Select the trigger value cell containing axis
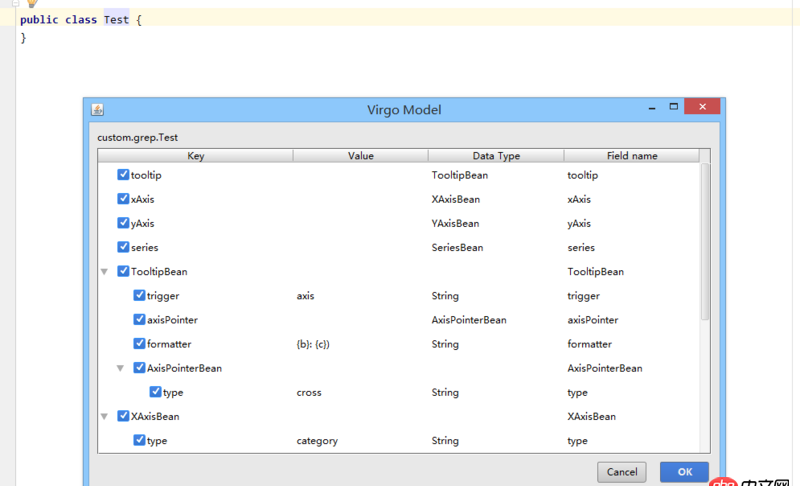Screen dimensions: 800x486 tap(306, 296)
